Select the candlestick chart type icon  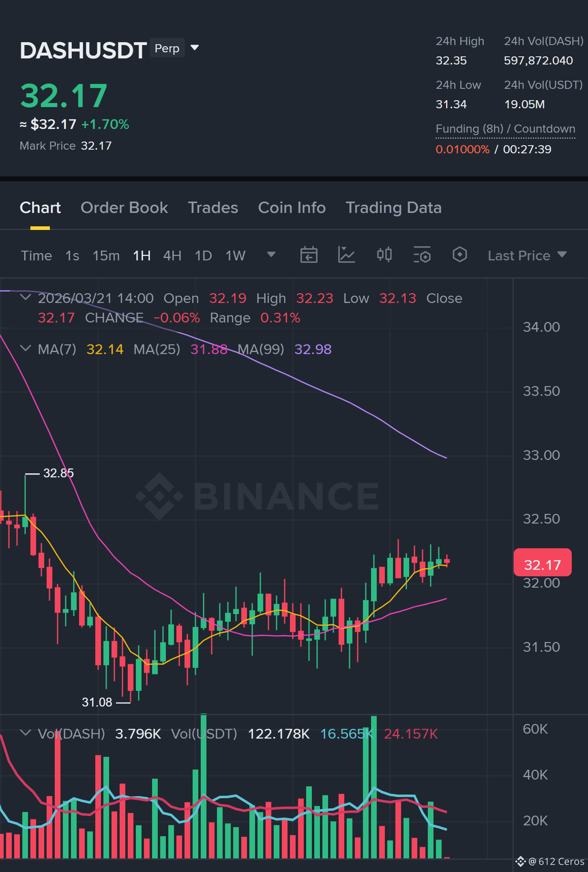click(x=384, y=255)
